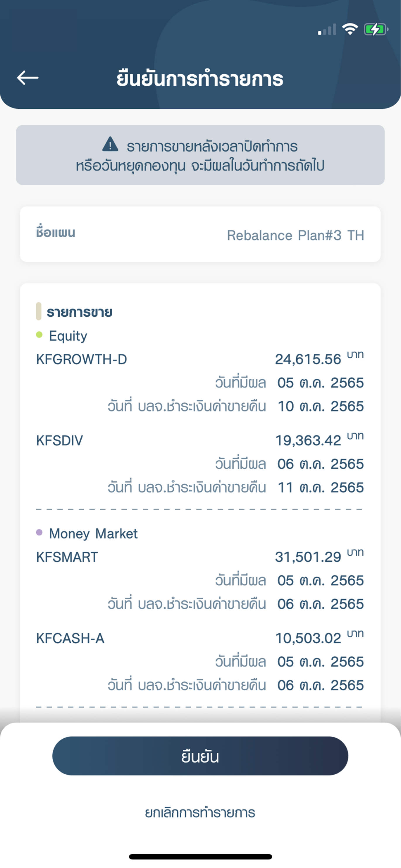Tap the Equity section label
The image size is (401, 868).
click(68, 336)
